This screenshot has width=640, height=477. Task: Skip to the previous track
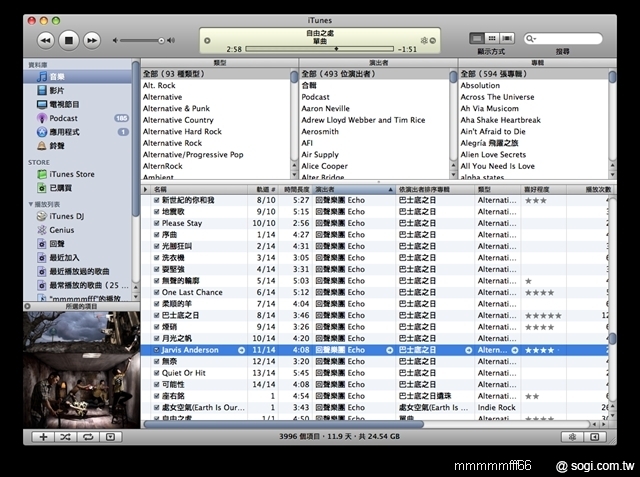pos(45,40)
